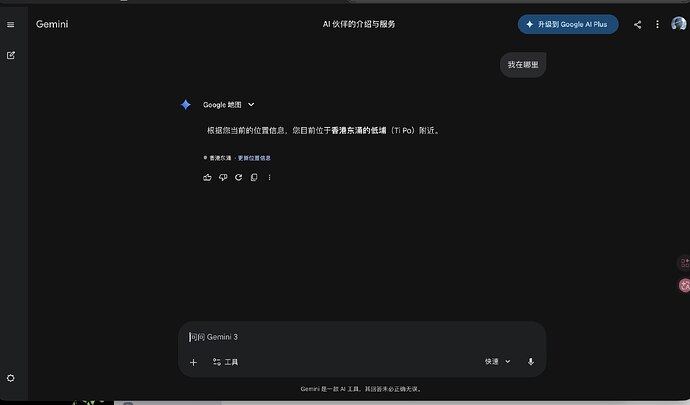Click the disclaimer text Gemini 是一款 AI 工具
690x405 pixels.
pos(361,389)
